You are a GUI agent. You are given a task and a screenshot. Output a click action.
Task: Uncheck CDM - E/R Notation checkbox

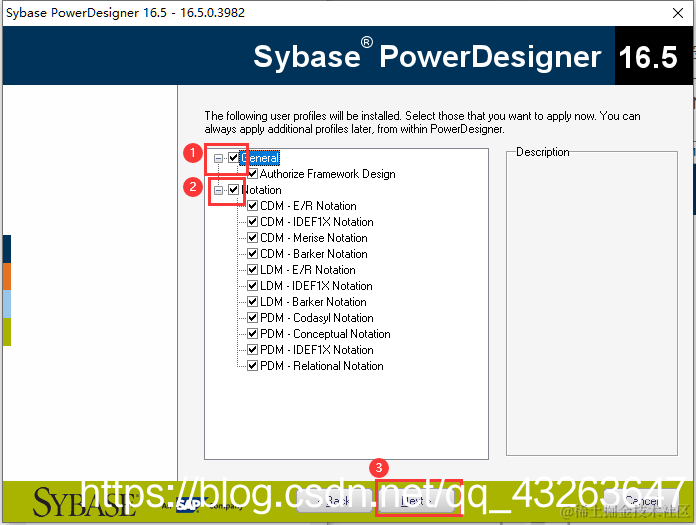point(253,205)
